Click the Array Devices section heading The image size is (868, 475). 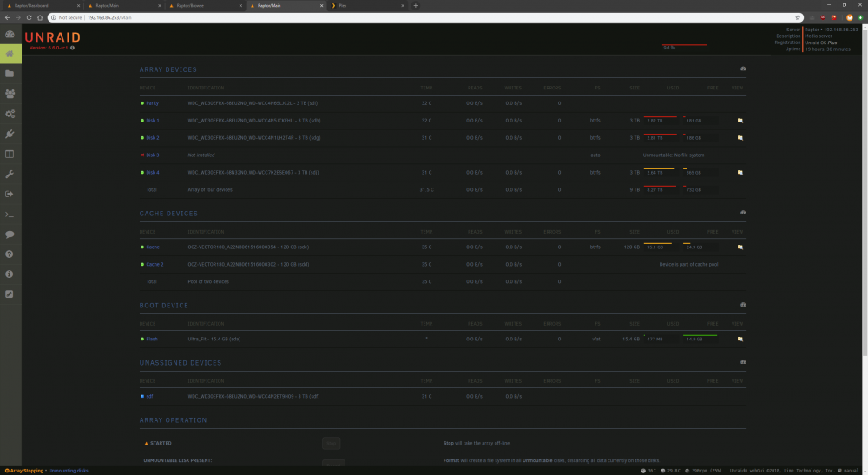(x=168, y=69)
